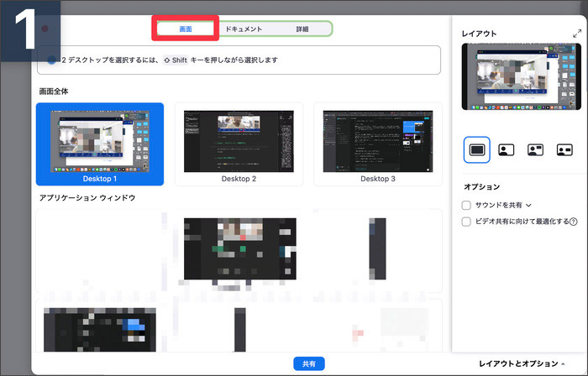Select the screen-only layout icon
The height and width of the screenshot is (376, 588).
pos(476,149)
